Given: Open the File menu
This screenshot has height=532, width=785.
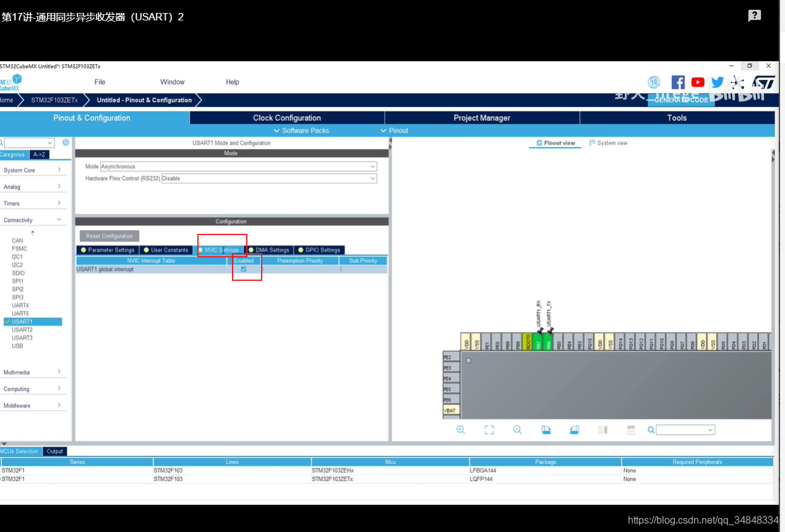Looking at the screenshot, I should click(100, 82).
